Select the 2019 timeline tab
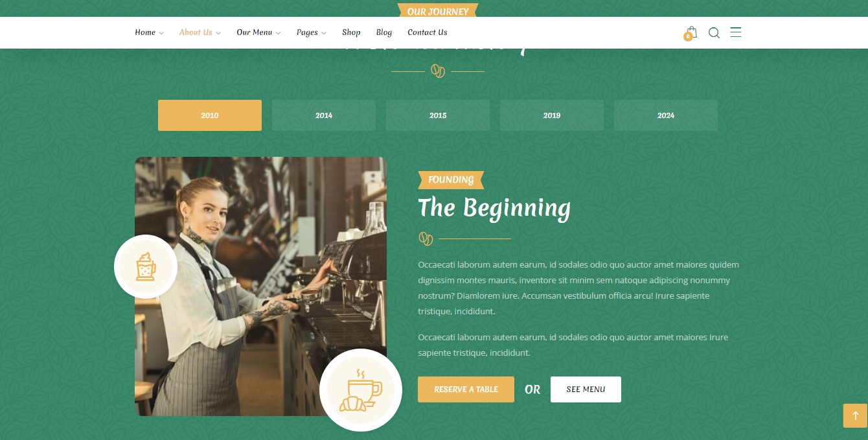The width and height of the screenshot is (868, 440). [552, 115]
